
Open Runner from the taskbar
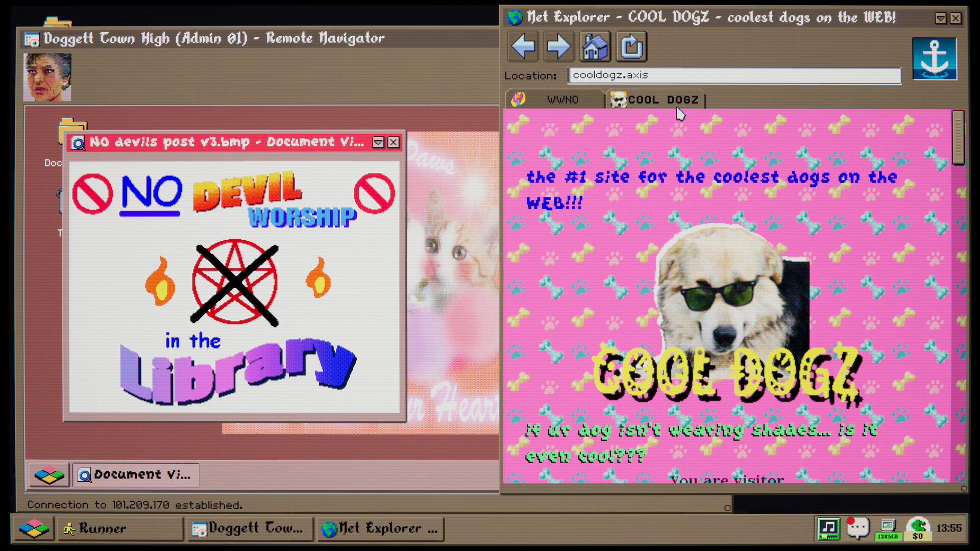click(120, 529)
